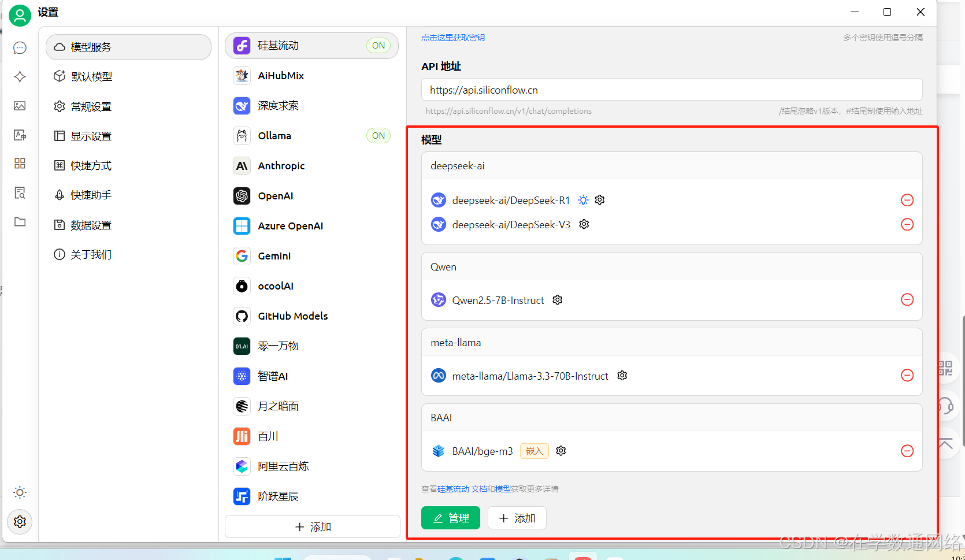
Task: Open 关于我们 settings section
Action: tap(128, 254)
